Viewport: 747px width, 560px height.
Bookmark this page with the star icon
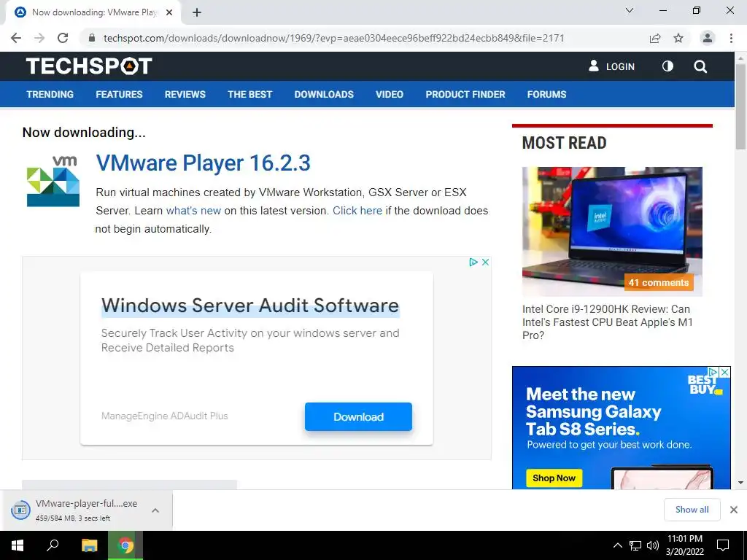[678, 38]
